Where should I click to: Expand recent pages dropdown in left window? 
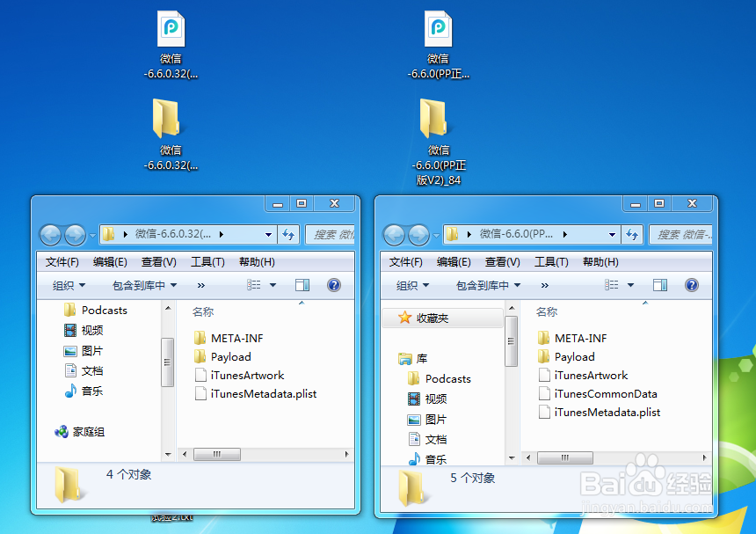(x=92, y=236)
